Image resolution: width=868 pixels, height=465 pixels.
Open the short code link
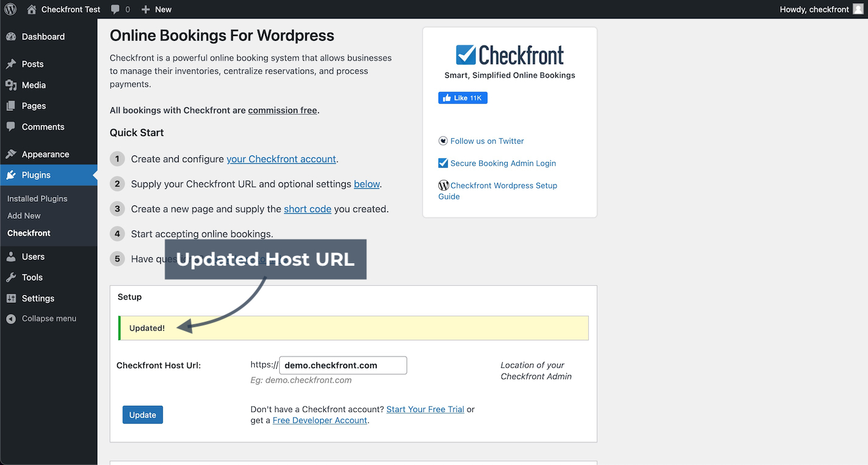308,209
